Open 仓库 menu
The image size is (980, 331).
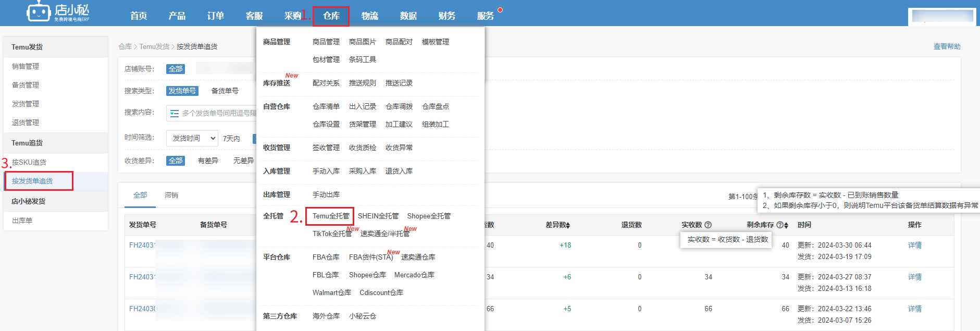point(331,16)
